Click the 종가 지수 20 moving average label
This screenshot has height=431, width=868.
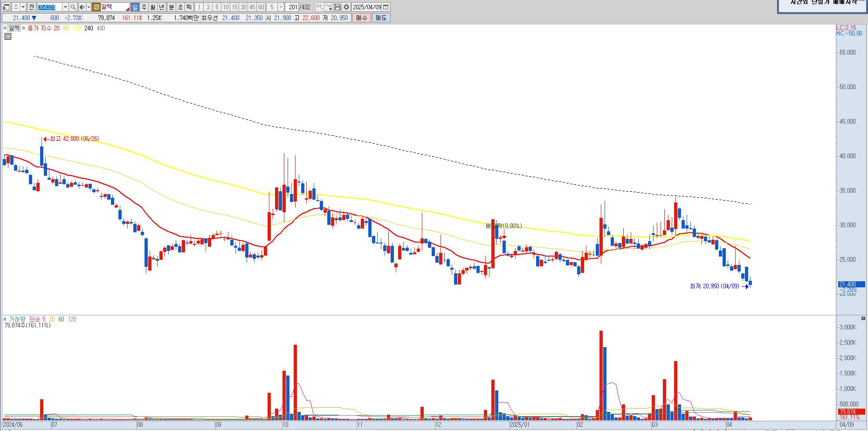pyautogui.click(x=43, y=28)
